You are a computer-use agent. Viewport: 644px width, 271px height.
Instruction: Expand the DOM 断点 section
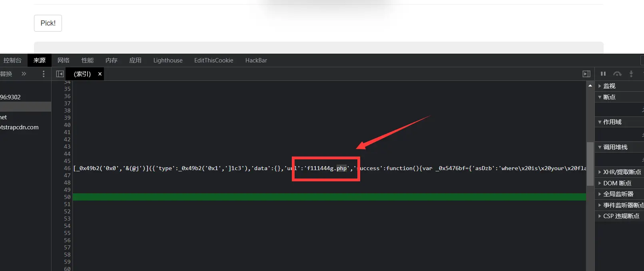(617, 183)
